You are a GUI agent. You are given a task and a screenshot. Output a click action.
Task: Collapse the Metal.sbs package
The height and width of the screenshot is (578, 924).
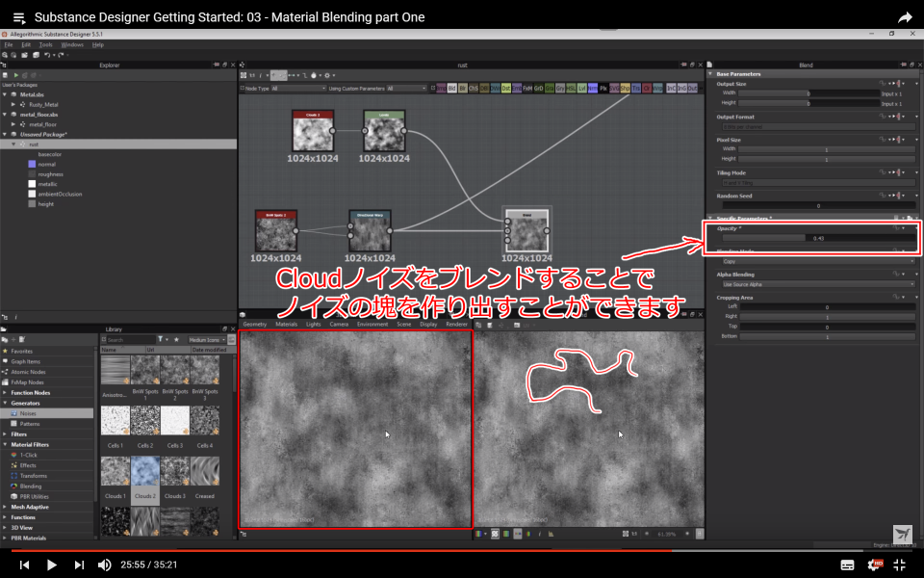point(5,94)
